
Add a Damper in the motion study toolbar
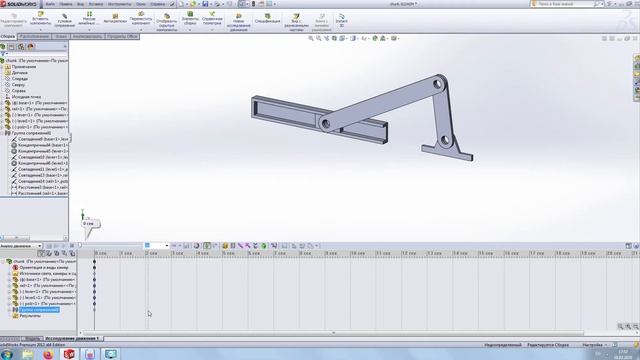tap(240, 246)
